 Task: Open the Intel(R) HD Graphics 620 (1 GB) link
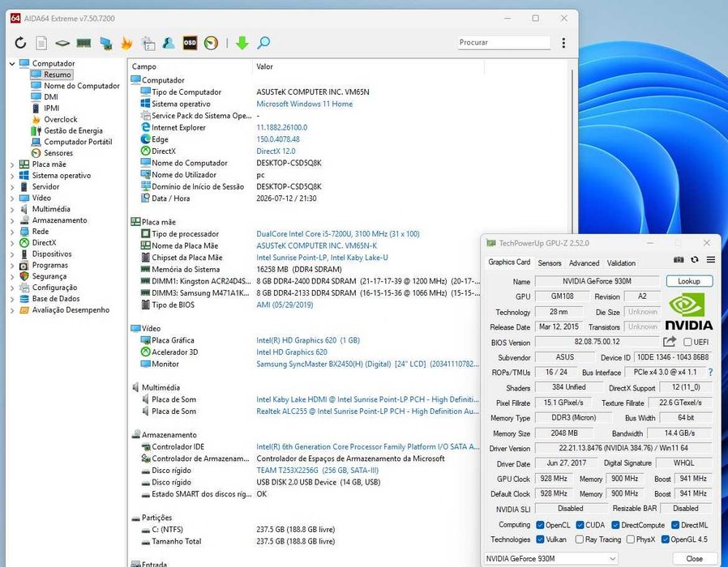pos(308,340)
